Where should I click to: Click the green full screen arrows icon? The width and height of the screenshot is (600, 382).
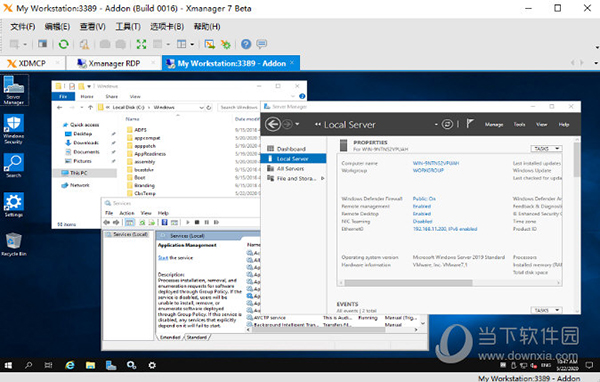pyautogui.click(x=141, y=44)
